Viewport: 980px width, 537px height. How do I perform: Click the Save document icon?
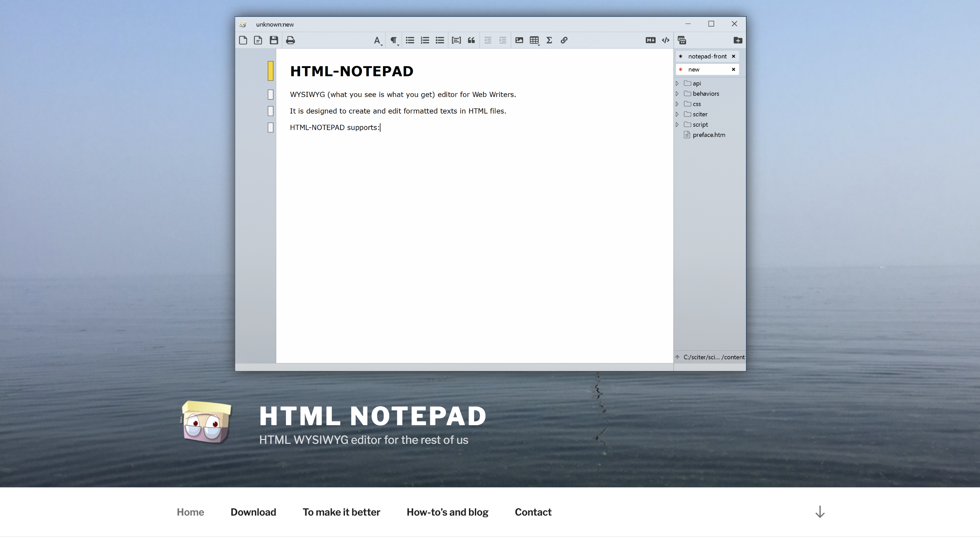coord(273,40)
